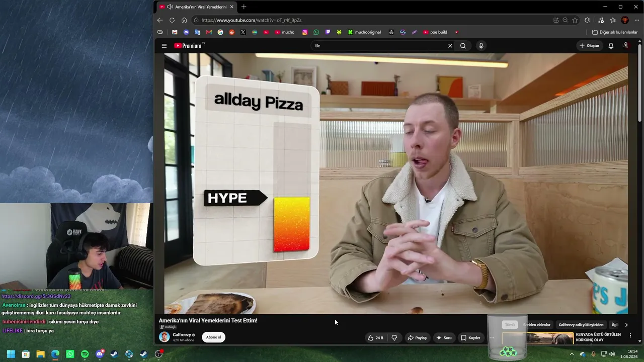Close the Amerika'nın Viral Yemeklerini tab
The height and width of the screenshot is (362, 644).
coord(231,7)
